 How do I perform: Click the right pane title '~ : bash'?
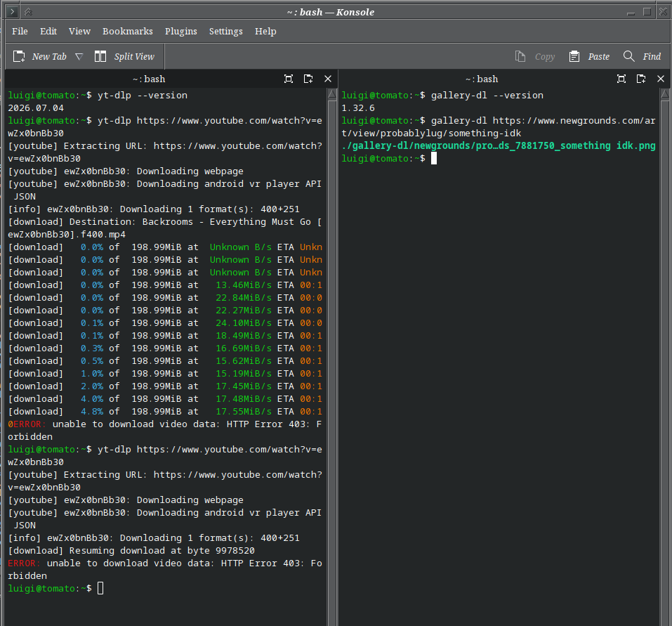pyautogui.click(x=482, y=79)
